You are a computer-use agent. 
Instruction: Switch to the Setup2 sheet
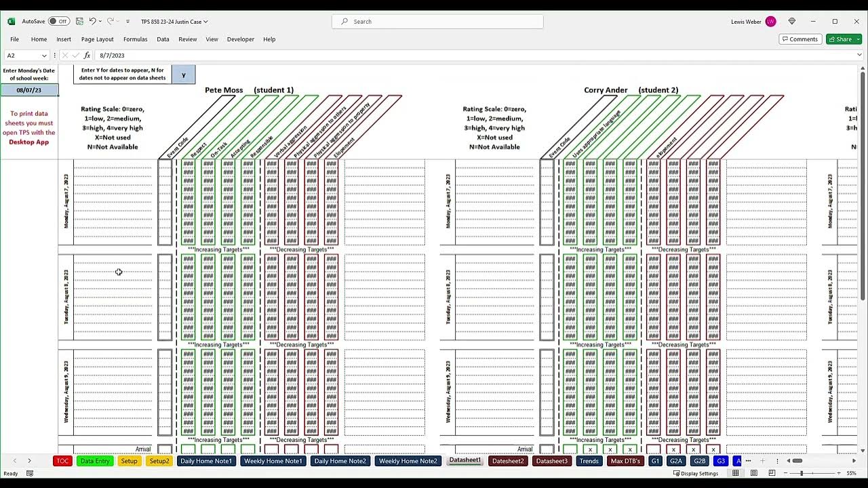[159, 461]
